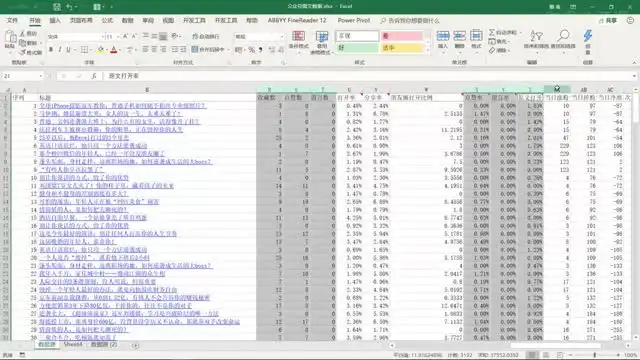This screenshot has width=640, height=360.
Task: Switch to the Page Layout (页面布局) tab
Action: (81, 20)
